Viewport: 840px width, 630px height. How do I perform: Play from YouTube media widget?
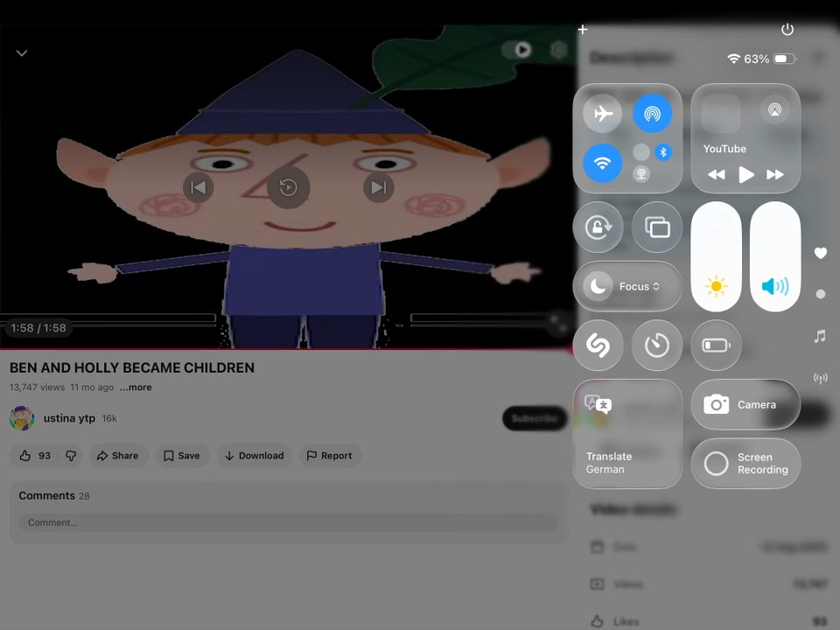[x=746, y=175]
